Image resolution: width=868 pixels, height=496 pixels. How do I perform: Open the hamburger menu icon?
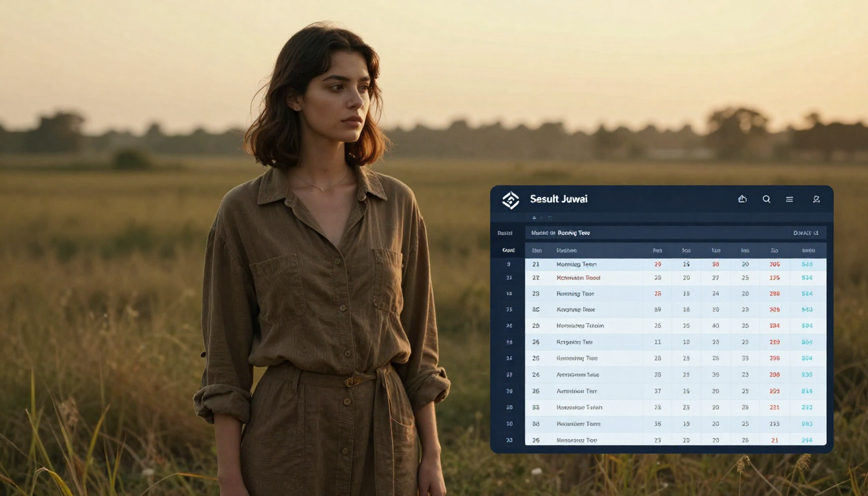click(789, 200)
